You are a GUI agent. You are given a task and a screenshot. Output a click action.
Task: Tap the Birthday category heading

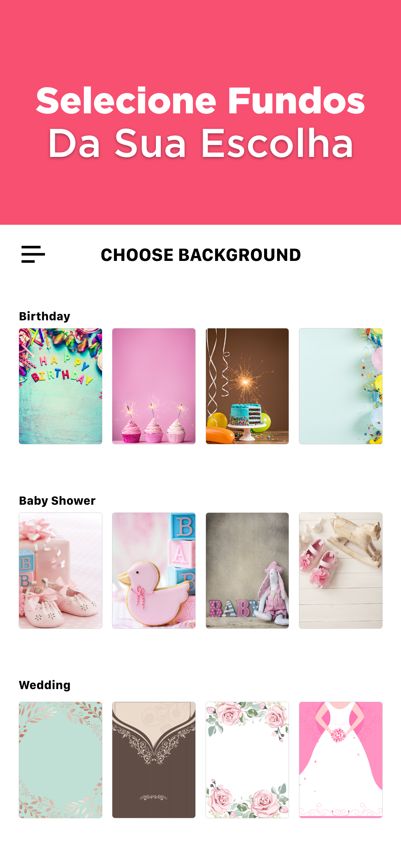(45, 316)
